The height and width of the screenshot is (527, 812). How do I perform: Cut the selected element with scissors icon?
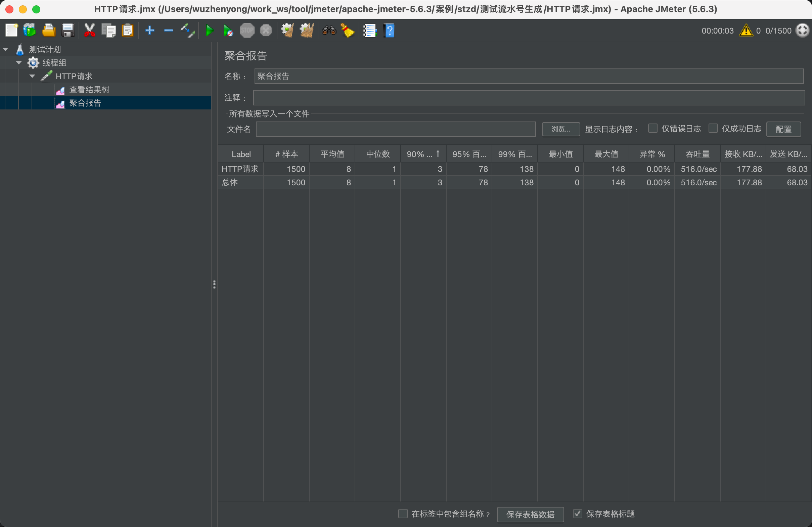[89, 30]
